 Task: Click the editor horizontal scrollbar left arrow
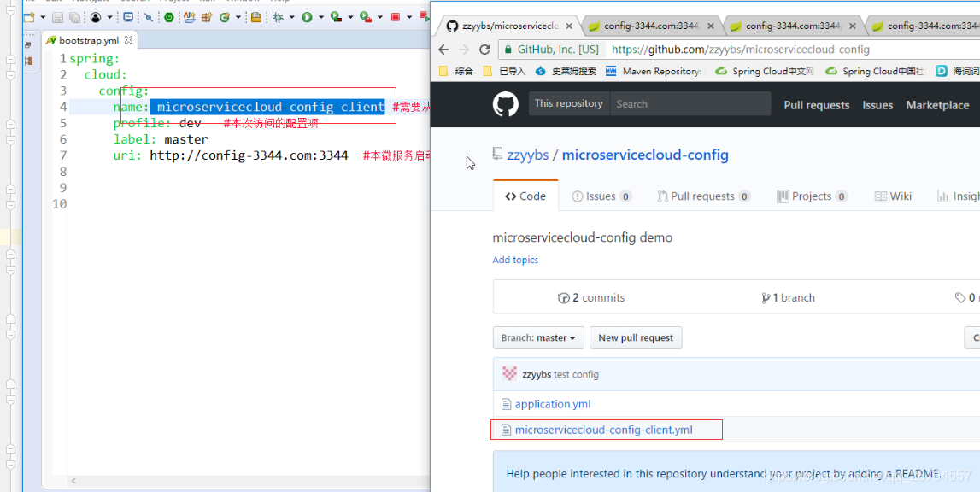(x=73, y=481)
